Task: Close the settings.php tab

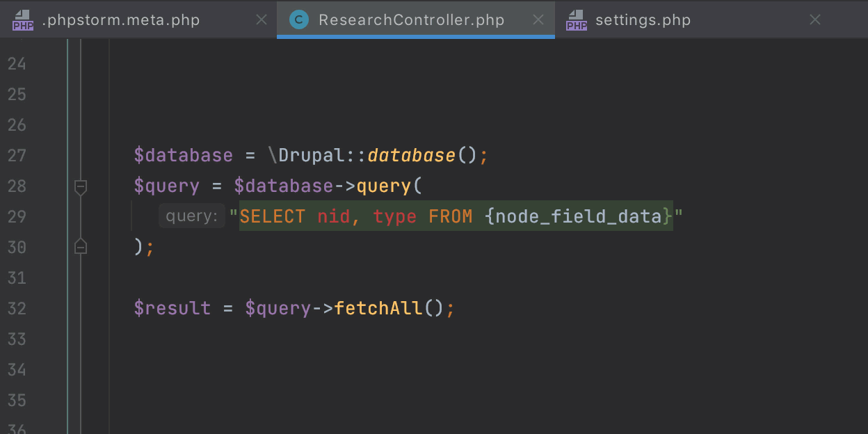Action: point(814,19)
